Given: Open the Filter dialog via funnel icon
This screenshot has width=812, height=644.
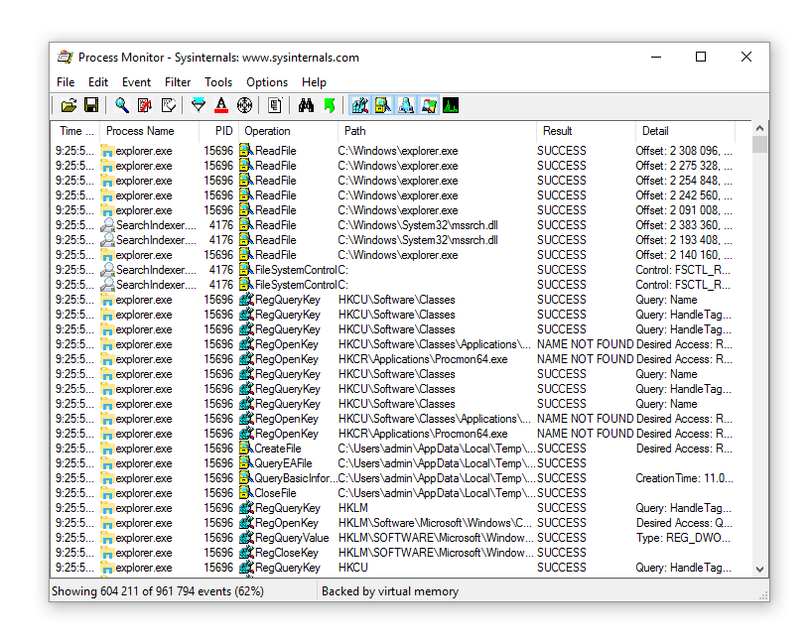Looking at the screenshot, I should click(199, 106).
